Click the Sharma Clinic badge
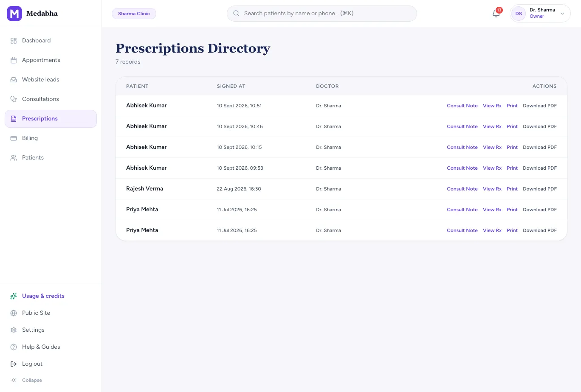The width and height of the screenshot is (581, 392). (134, 14)
